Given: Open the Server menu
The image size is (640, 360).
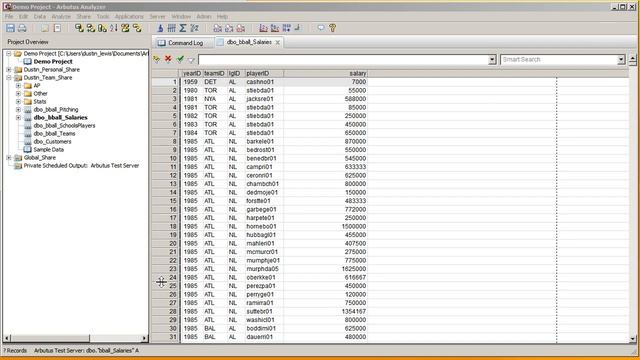Looking at the screenshot, I should (x=158, y=16).
